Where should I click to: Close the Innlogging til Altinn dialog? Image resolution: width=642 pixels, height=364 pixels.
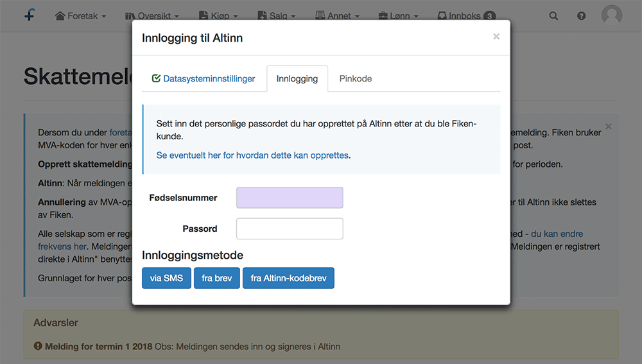(496, 37)
